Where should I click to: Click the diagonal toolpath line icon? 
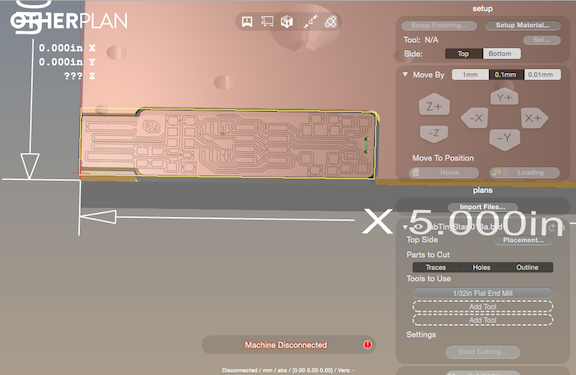pyautogui.click(x=310, y=22)
